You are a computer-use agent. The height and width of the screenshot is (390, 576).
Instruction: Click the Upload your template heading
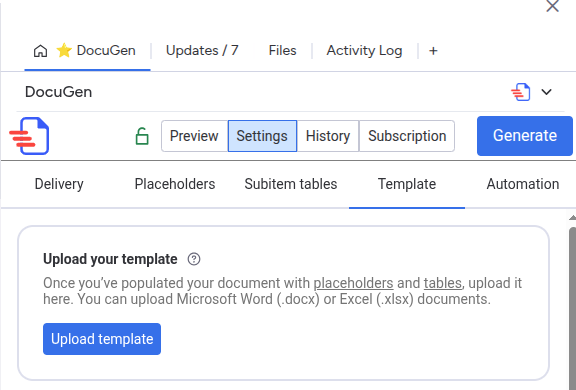(x=110, y=259)
